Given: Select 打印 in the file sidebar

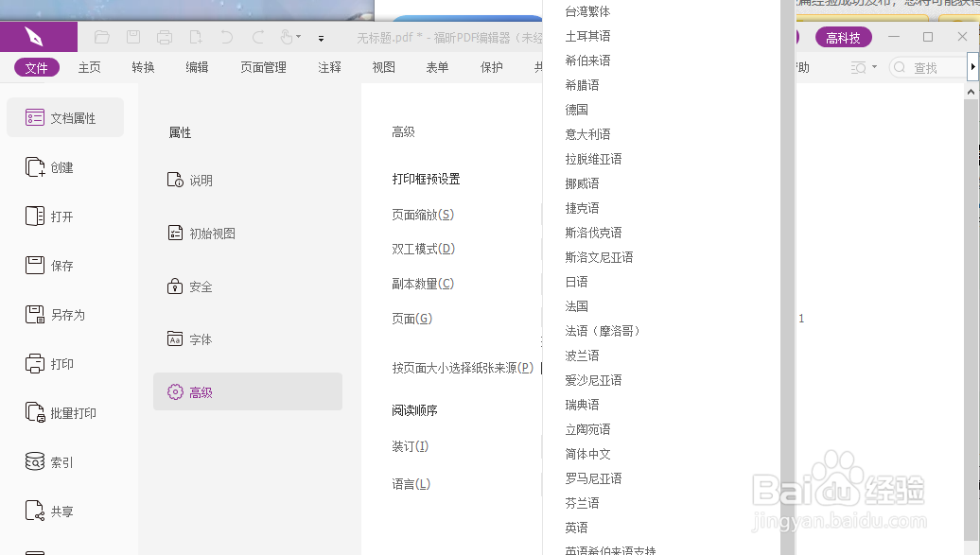Looking at the screenshot, I should [x=49, y=364].
